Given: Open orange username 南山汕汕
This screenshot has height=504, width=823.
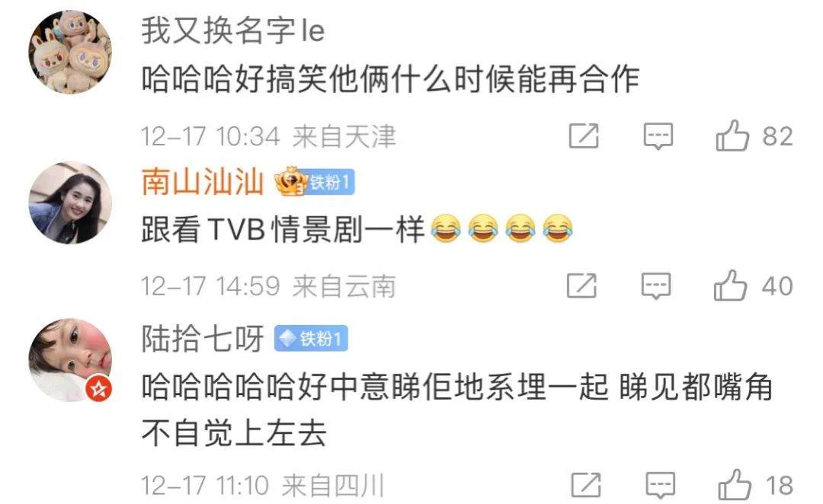Looking at the screenshot, I should pyautogui.click(x=202, y=181).
